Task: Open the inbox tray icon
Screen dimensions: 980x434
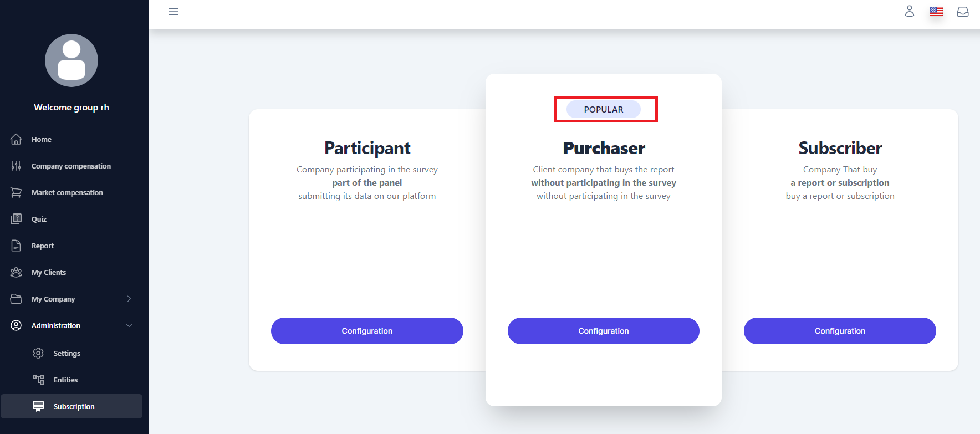Action: tap(963, 12)
